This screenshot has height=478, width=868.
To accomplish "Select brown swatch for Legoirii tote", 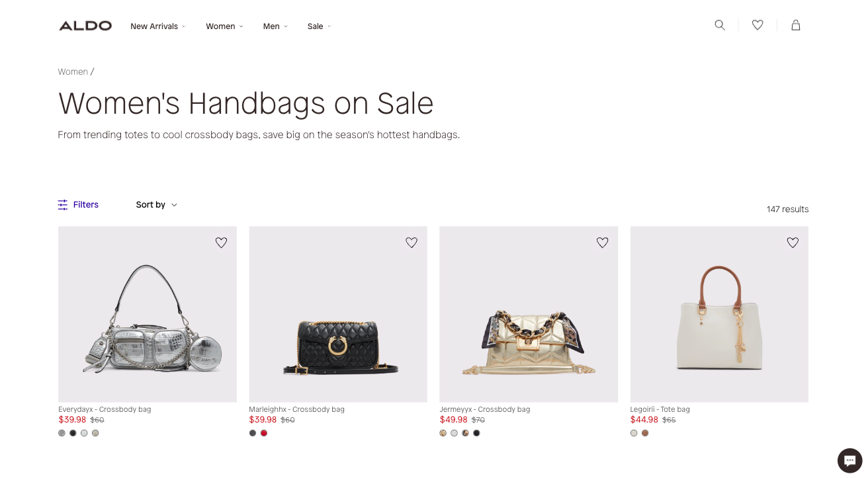I will (645, 433).
